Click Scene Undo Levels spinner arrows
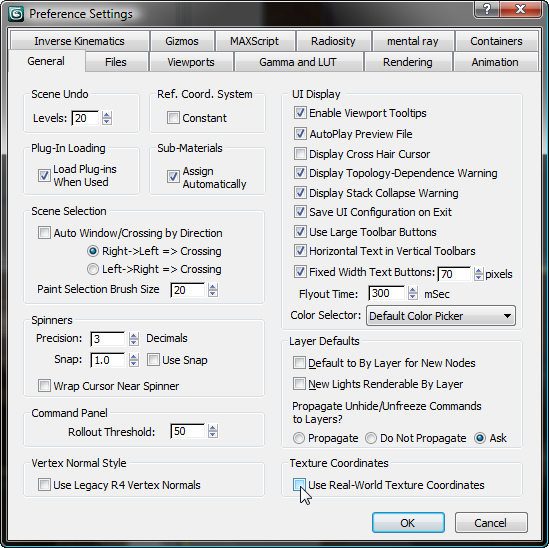549x548 pixels. click(x=107, y=118)
